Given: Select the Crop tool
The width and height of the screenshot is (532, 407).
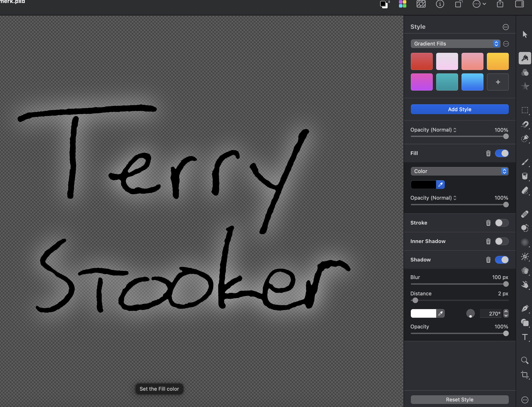Looking at the screenshot, I should click(524, 375).
